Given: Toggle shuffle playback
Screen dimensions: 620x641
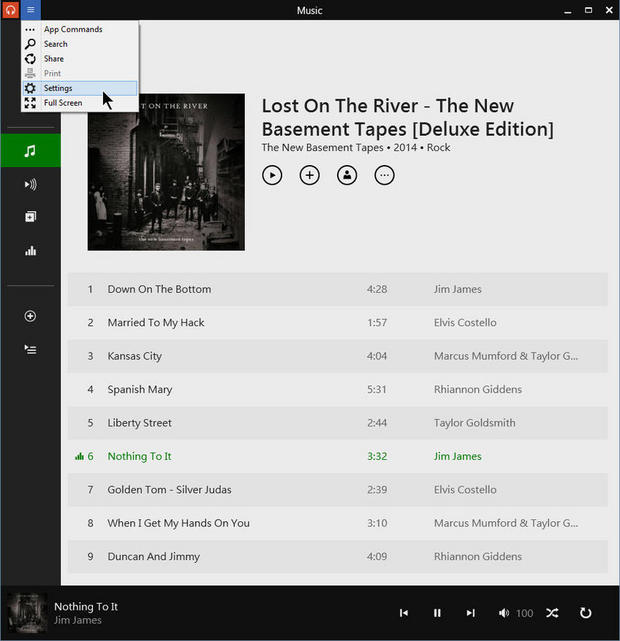Looking at the screenshot, I should point(552,613).
